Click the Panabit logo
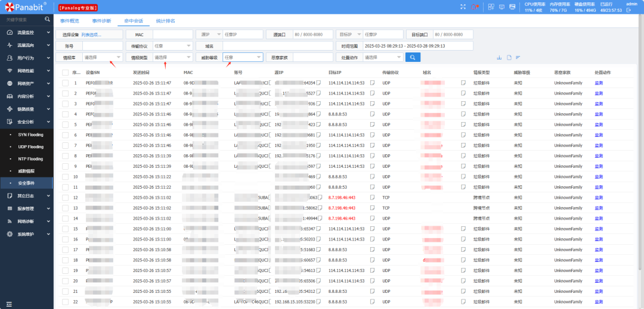The height and width of the screenshot is (309, 644). coord(24,7)
